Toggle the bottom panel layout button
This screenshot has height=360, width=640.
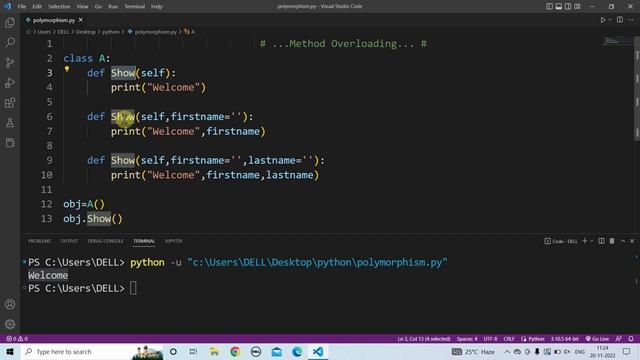pos(558,6)
